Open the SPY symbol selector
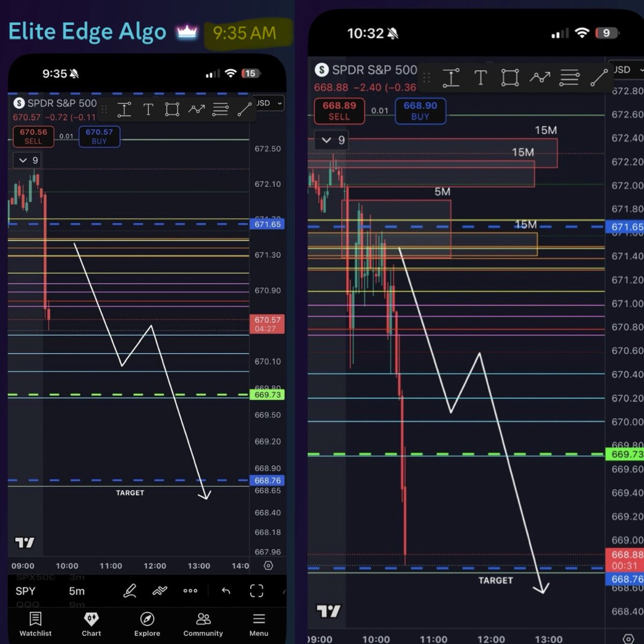Image resolution: width=644 pixels, height=644 pixels. click(x=25, y=591)
